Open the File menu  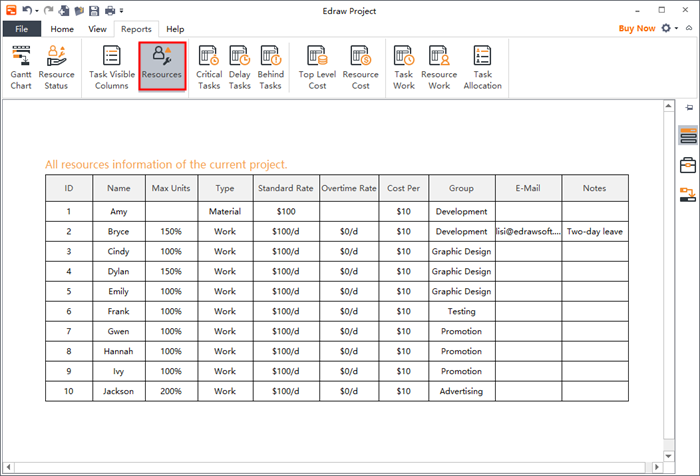(x=22, y=29)
